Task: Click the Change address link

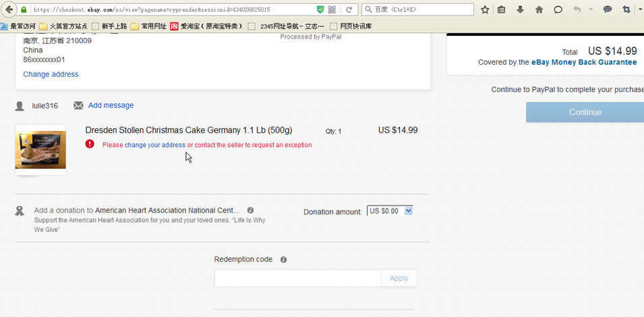Action: pyautogui.click(x=51, y=74)
